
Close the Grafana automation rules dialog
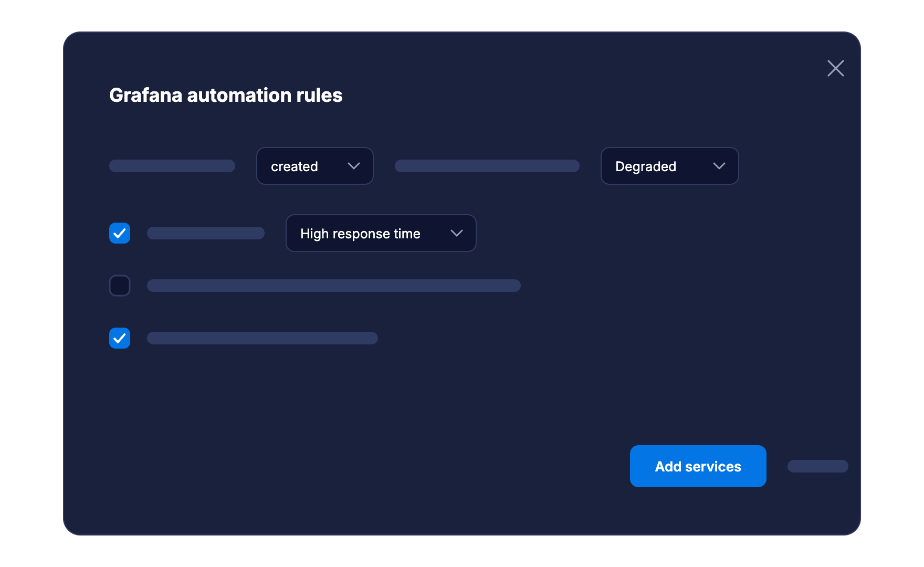835,68
